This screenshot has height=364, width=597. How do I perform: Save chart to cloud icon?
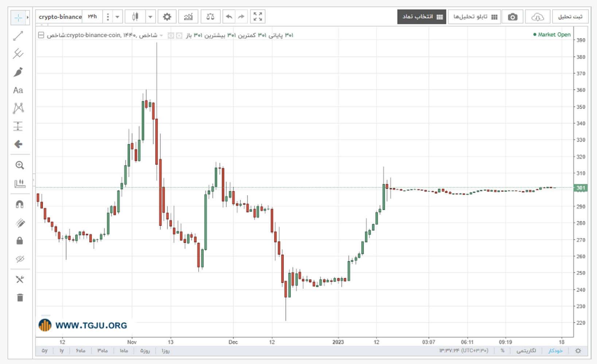pos(538,17)
